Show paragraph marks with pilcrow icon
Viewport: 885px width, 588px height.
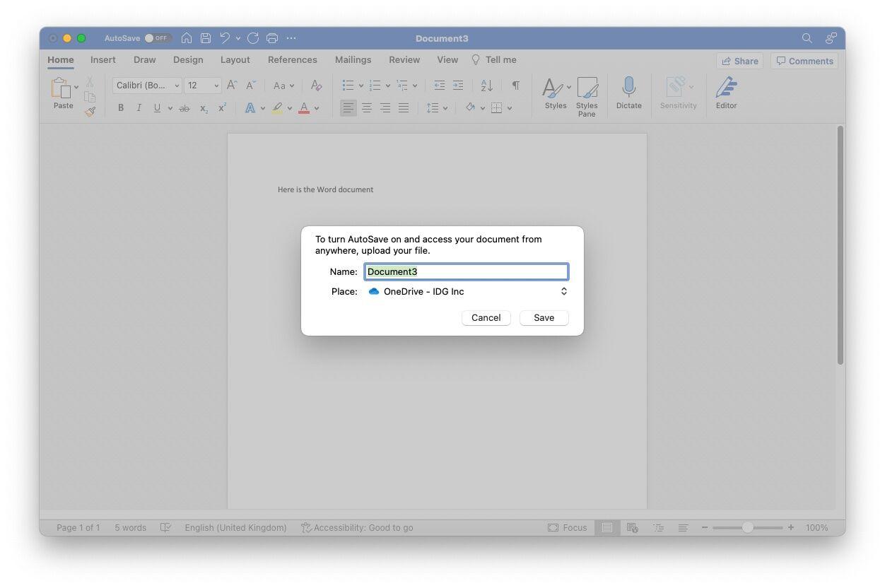pos(516,86)
